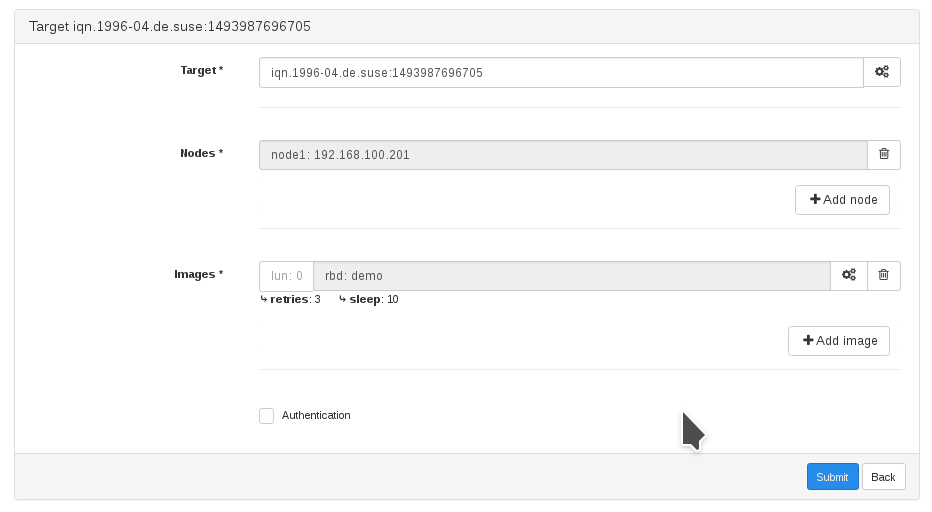Enable the Authentication checkbox
The width and height of the screenshot is (932, 512).
[266, 416]
